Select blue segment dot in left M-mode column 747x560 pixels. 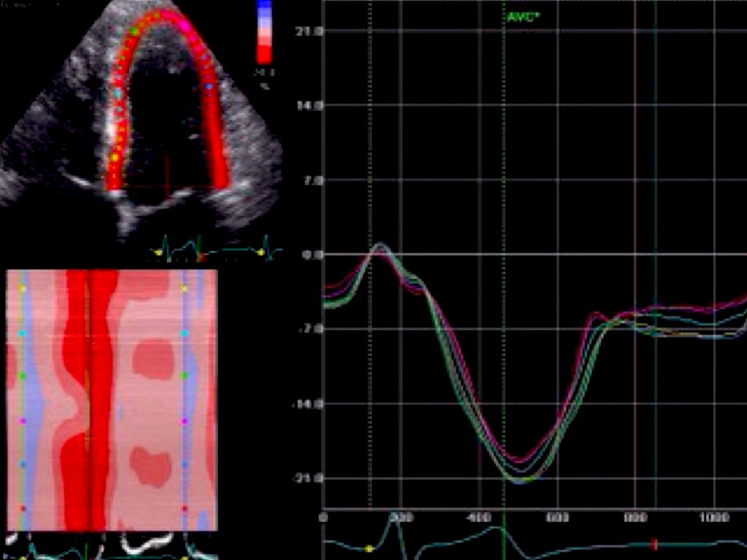pyautogui.click(x=22, y=464)
